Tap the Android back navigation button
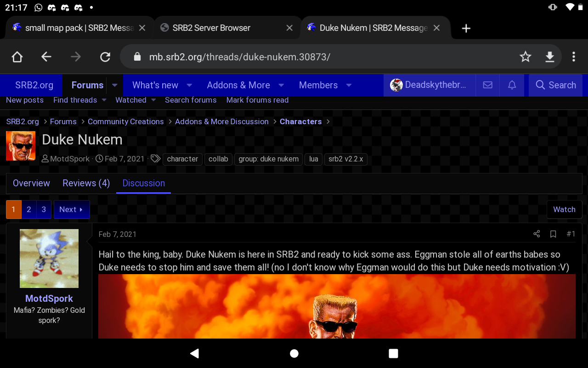Image resolution: width=588 pixels, height=368 pixels. pos(195,353)
